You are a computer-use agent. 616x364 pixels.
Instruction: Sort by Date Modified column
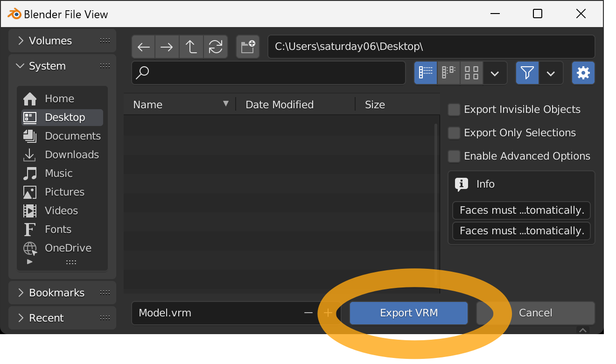tap(296, 105)
